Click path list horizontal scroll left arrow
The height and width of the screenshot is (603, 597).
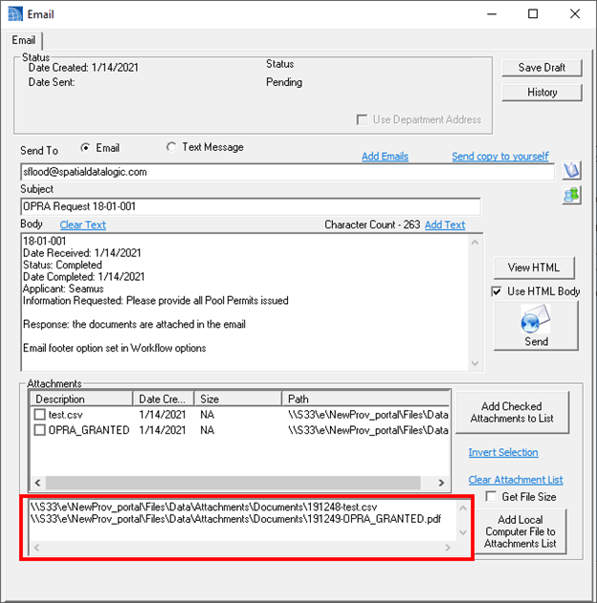(37, 548)
